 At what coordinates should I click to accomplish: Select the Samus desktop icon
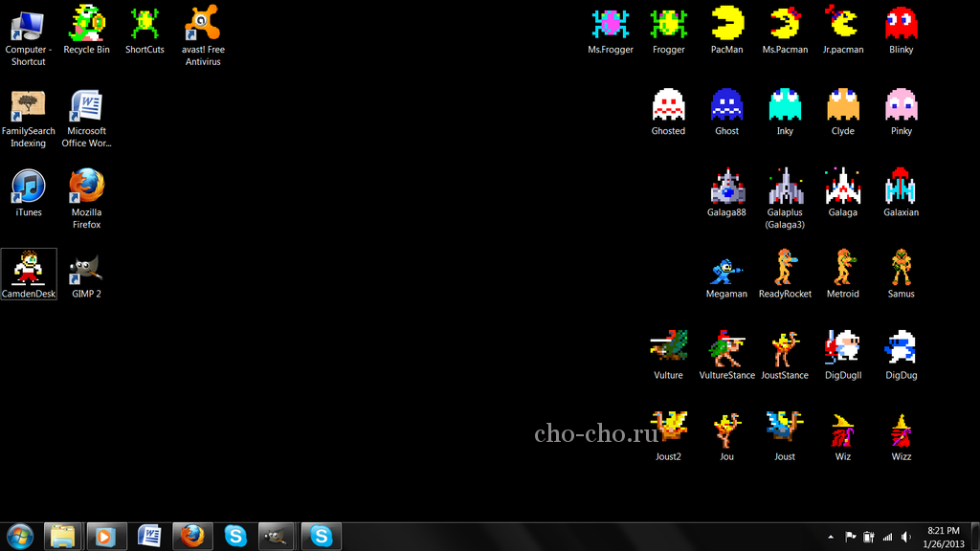[x=901, y=270]
